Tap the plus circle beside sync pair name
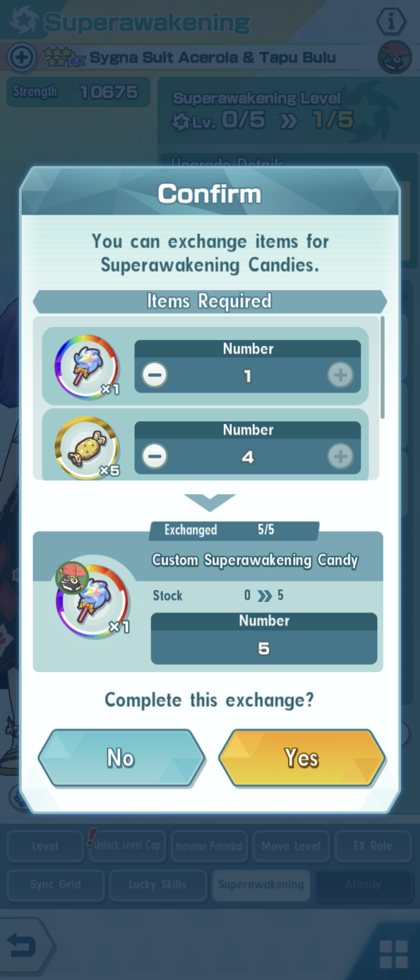The height and width of the screenshot is (980, 420). click(22, 58)
